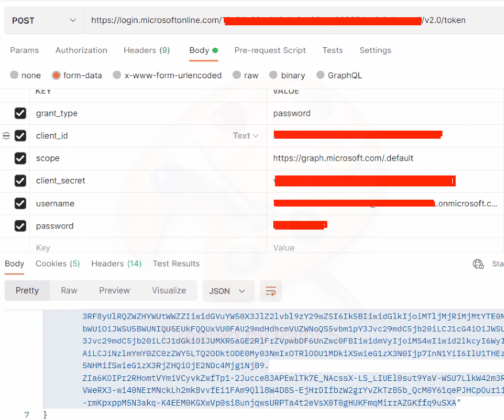504x420 pixels.
Task: Switch to the Authorization tab
Action: [x=81, y=50]
